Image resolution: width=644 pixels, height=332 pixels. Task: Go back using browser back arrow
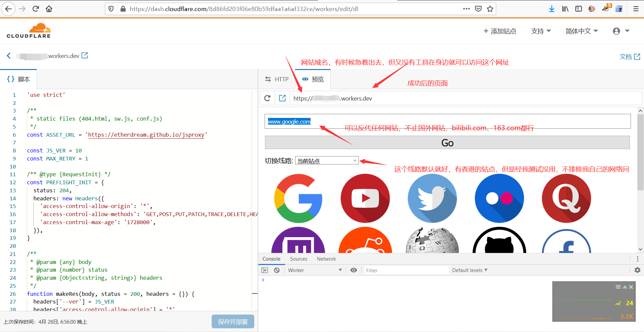coord(8,9)
